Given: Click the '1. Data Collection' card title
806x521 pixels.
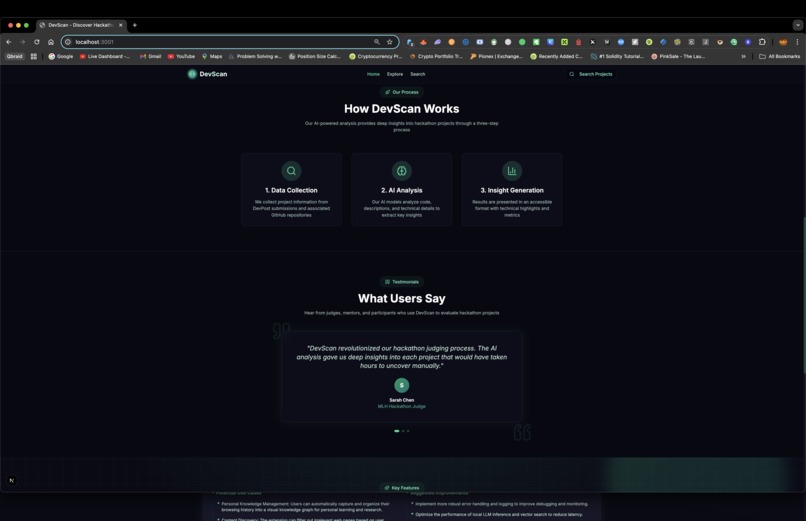Looking at the screenshot, I should [x=291, y=190].
